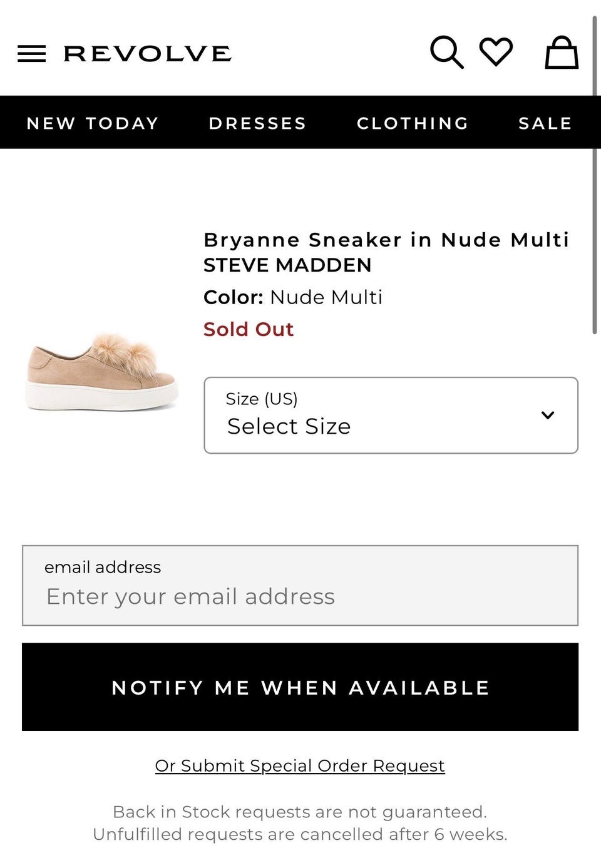The image size is (601, 868).
Task: Focus the email address input field
Action: 300,596
